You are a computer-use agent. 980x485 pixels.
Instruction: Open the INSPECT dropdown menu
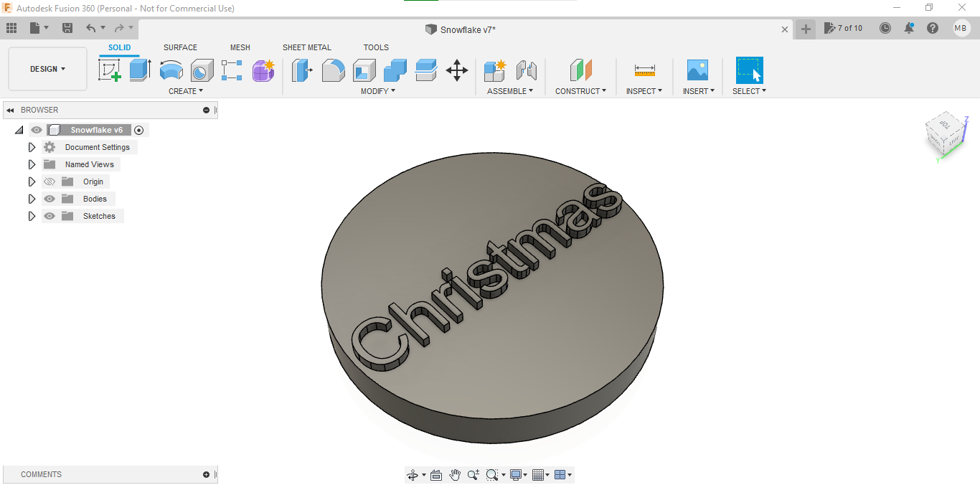coord(644,91)
